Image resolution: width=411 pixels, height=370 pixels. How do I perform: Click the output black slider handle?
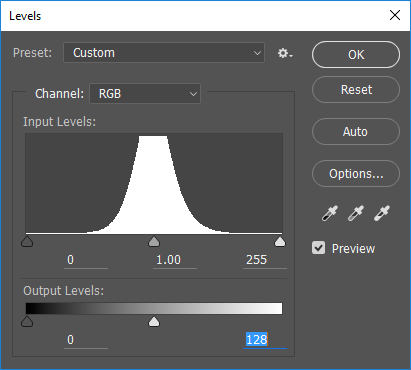(x=27, y=322)
